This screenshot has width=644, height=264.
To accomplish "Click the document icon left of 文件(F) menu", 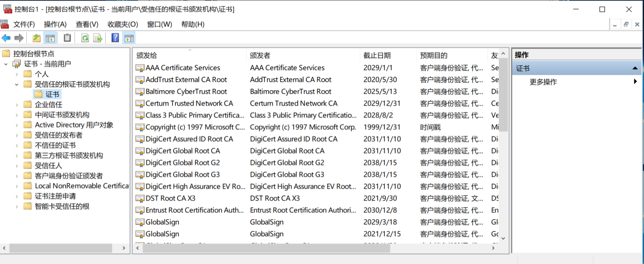I will pyautogui.click(x=5, y=24).
